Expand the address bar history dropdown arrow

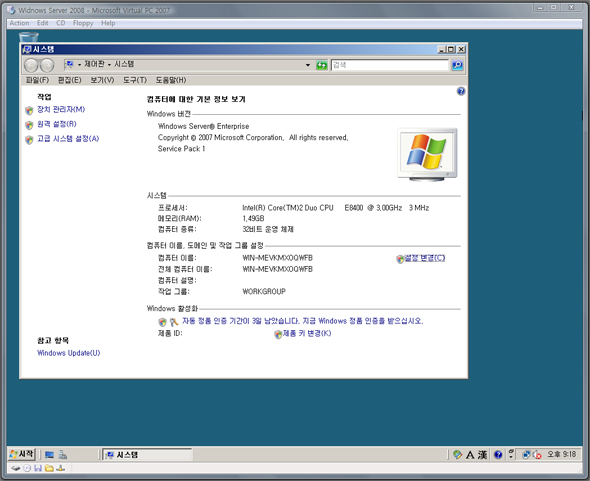tap(308, 65)
